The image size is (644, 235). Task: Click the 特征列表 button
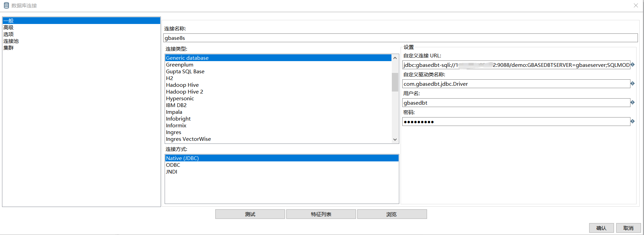point(321,214)
